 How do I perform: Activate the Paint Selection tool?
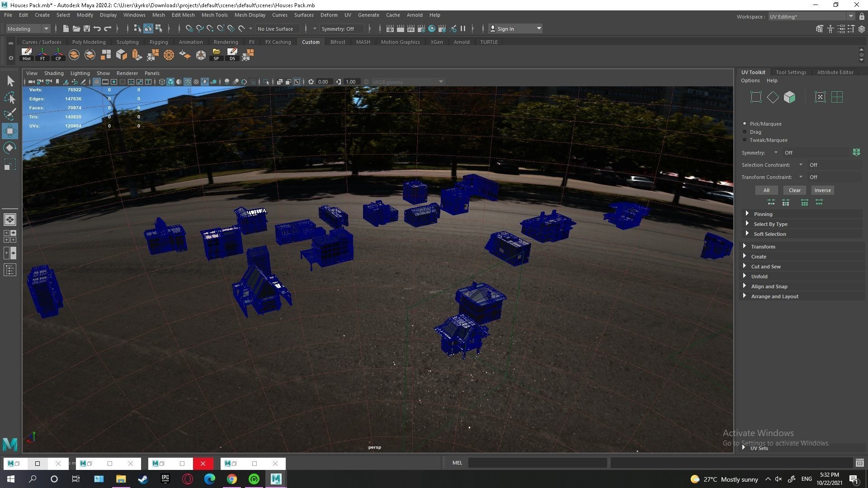(10, 114)
